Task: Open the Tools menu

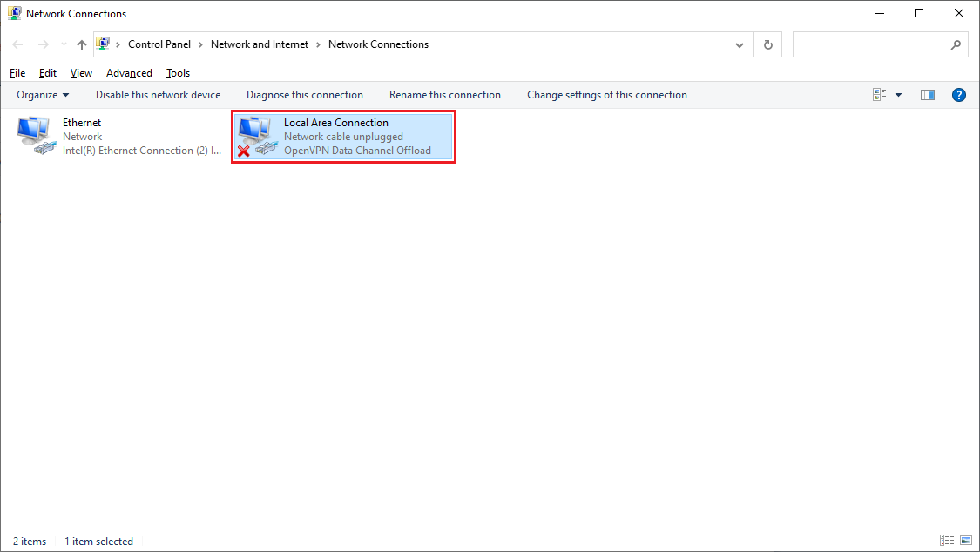Action: click(x=178, y=72)
